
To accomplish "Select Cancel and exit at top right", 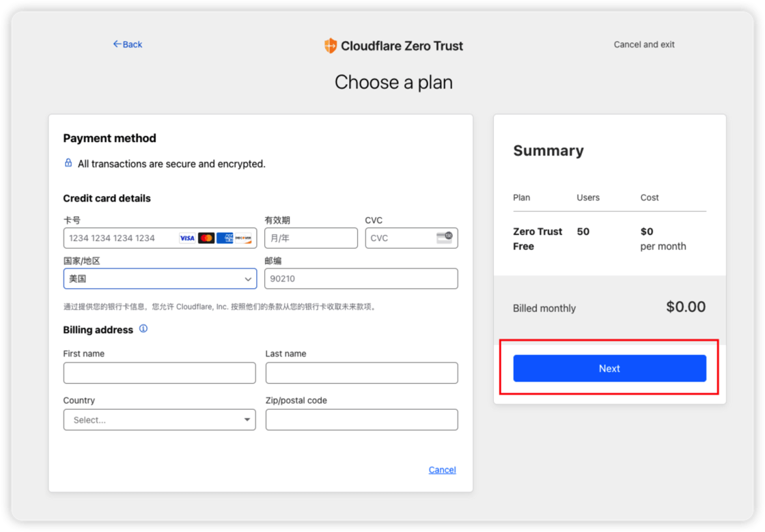I will tap(643, 44).
